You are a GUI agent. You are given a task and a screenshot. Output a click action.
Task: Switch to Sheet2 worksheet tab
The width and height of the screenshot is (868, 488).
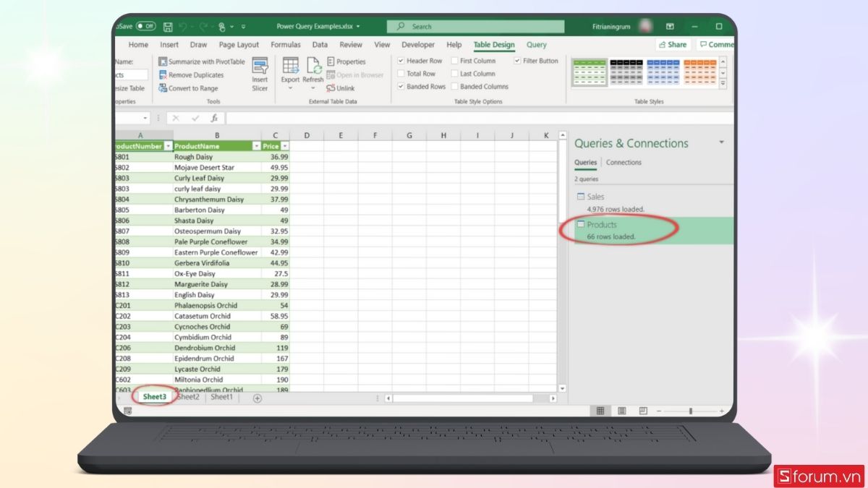click(x=188, y=397)
